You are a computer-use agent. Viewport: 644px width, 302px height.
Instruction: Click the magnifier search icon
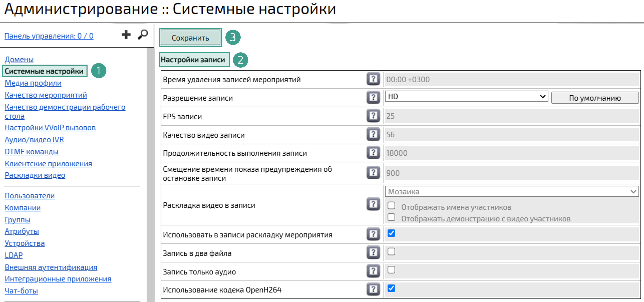pos(143,35)
